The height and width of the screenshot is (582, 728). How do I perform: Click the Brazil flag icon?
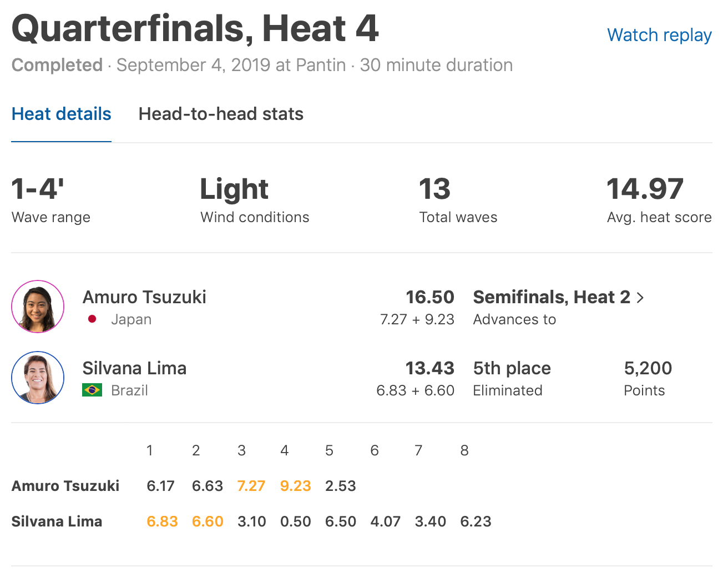coord(92,390)
